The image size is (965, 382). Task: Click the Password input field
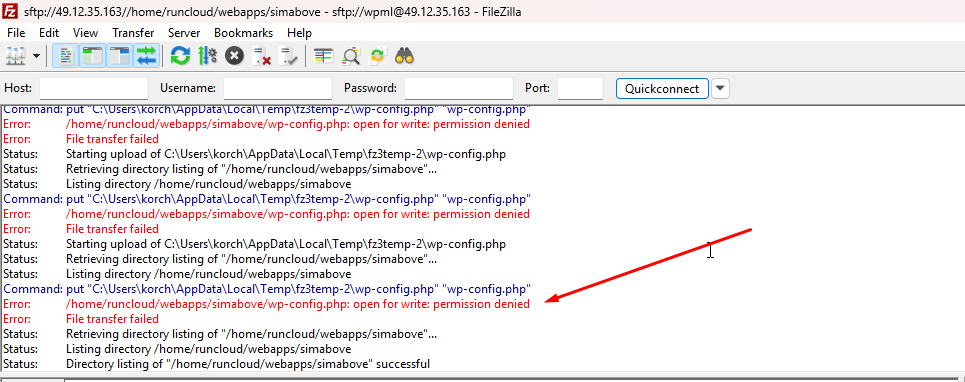pyautogui.click(x=458, y=89)
